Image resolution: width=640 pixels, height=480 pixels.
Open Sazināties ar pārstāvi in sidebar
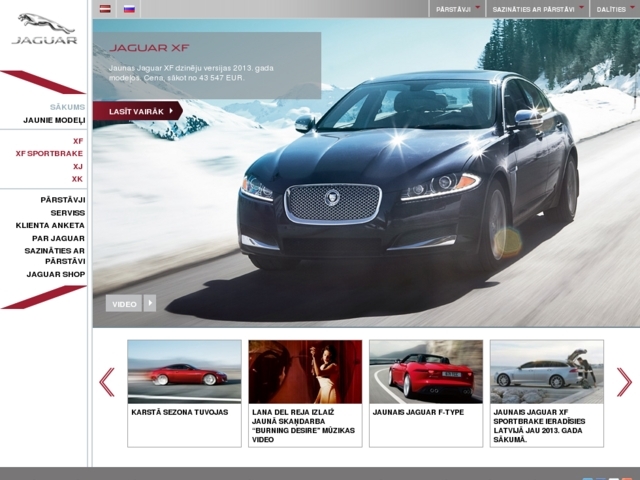point(55,256)
